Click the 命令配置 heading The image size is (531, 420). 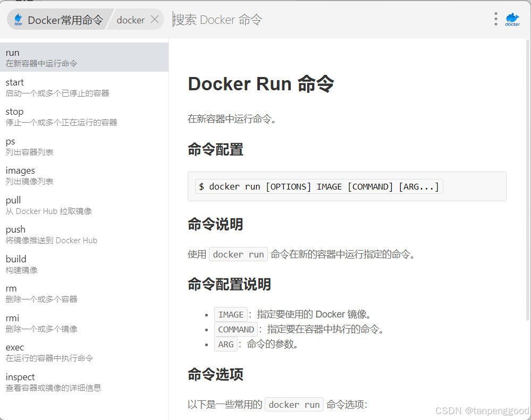pos(215,149)
